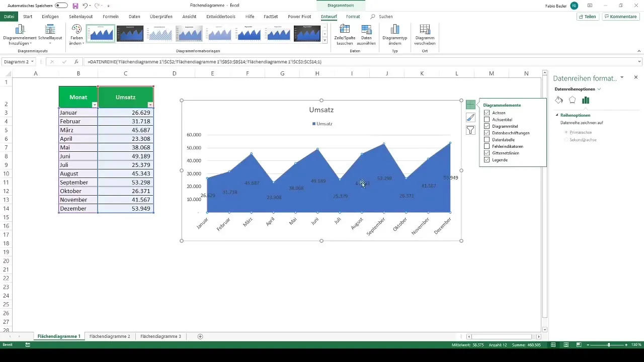Image resolution: width=644 pixels, height=362 pixels.
Task: Add new sheet with plus icon
Action: pyautogui.click(x=200, y=336)
